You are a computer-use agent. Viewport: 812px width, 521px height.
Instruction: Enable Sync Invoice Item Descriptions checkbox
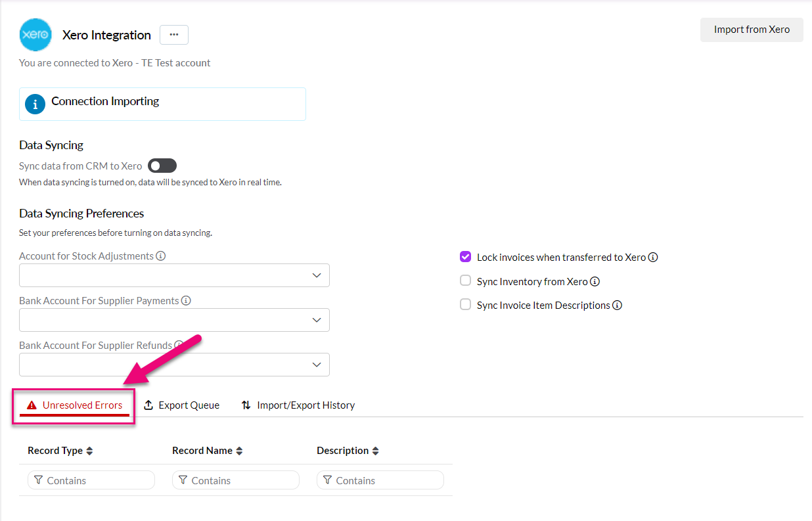pyautogui.click(x=465, y=304)
